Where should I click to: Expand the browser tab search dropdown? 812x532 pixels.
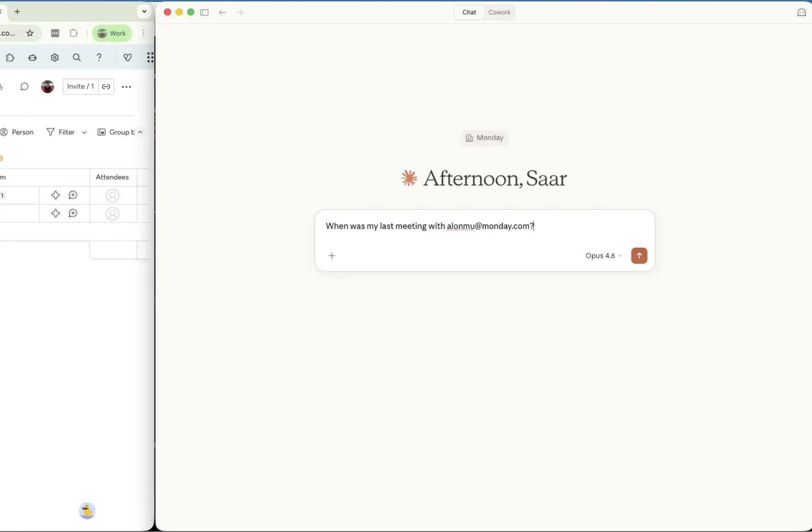coord(144,11)
